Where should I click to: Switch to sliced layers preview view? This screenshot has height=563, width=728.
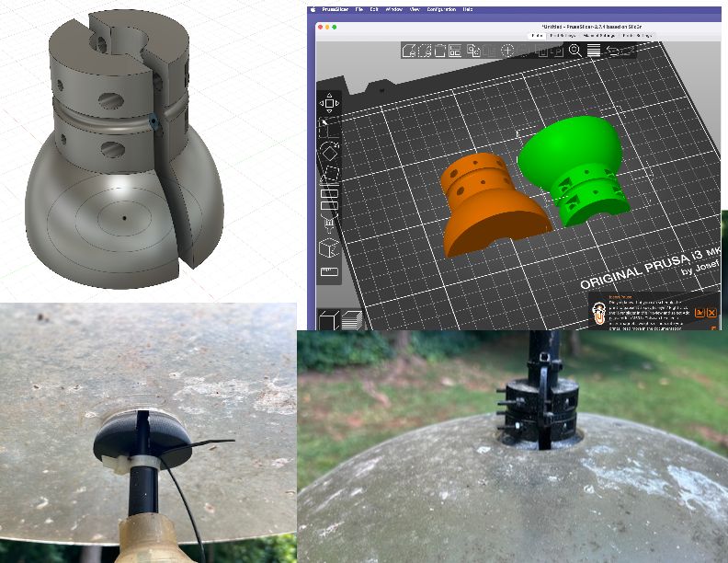(351, 319)
